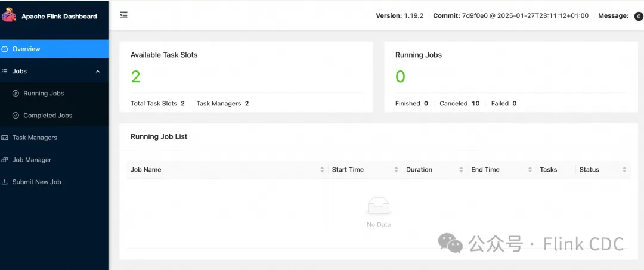644x270 pixels.
Task: Open the Completed Jobs menu item
Action: point(48,116)
